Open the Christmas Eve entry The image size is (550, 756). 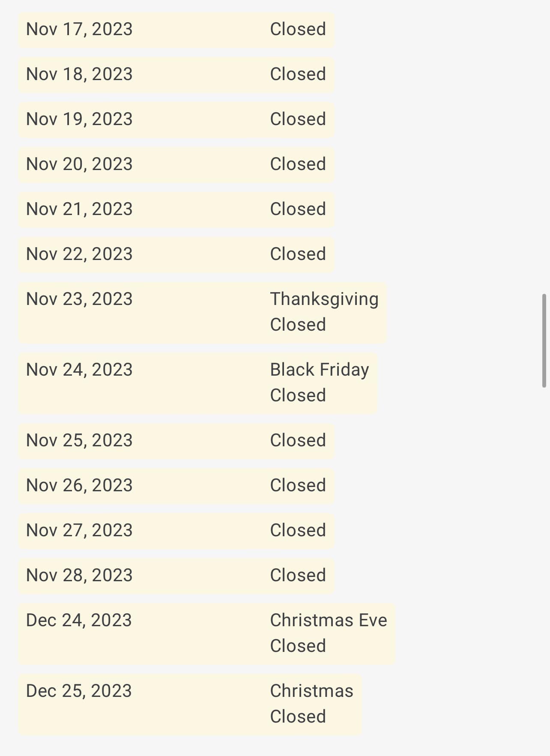329,620
